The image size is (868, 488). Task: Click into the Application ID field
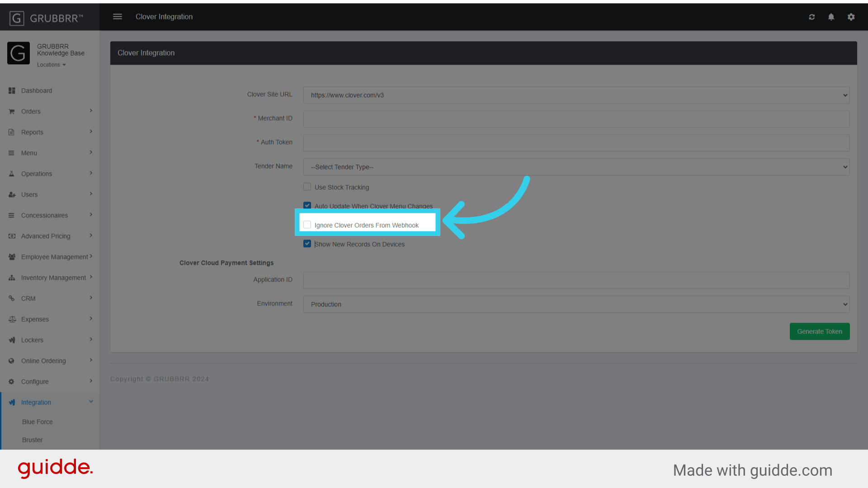(x=576, y=281)
